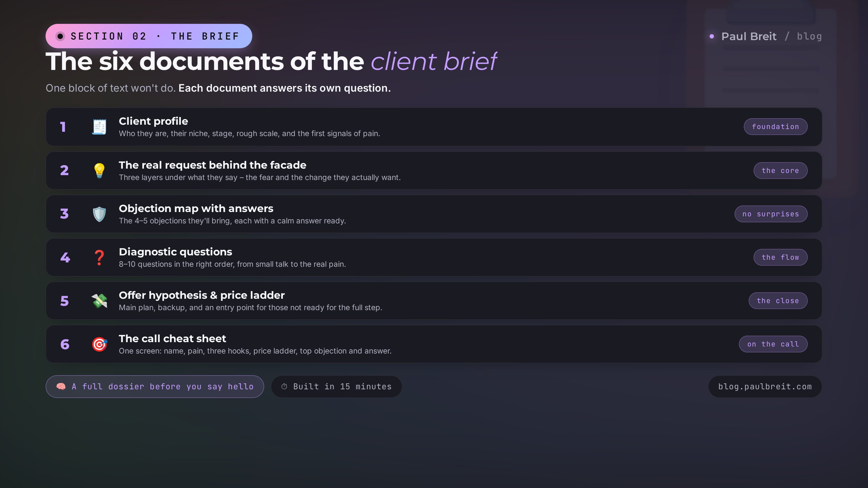Select 'The call cheat sheet' heading
Screen dimensions: 868x488
172,338
